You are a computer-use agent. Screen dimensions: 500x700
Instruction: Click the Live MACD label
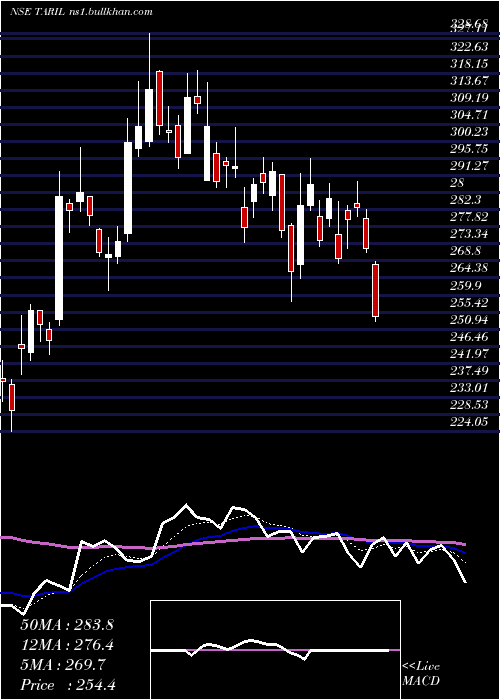coord(421,673)
